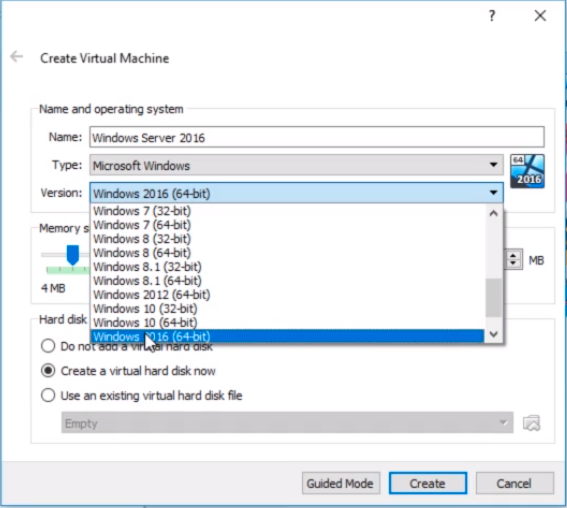
Task: Browse for existing virtual hard disk file
Action: tap(532, 423)
